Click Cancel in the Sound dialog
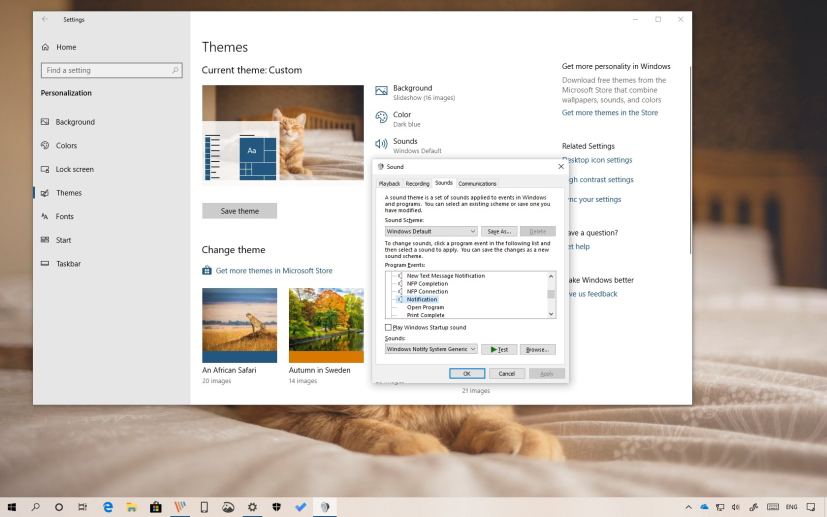The image size is (827, 517). pyautogui.click(x=506, y=374)
